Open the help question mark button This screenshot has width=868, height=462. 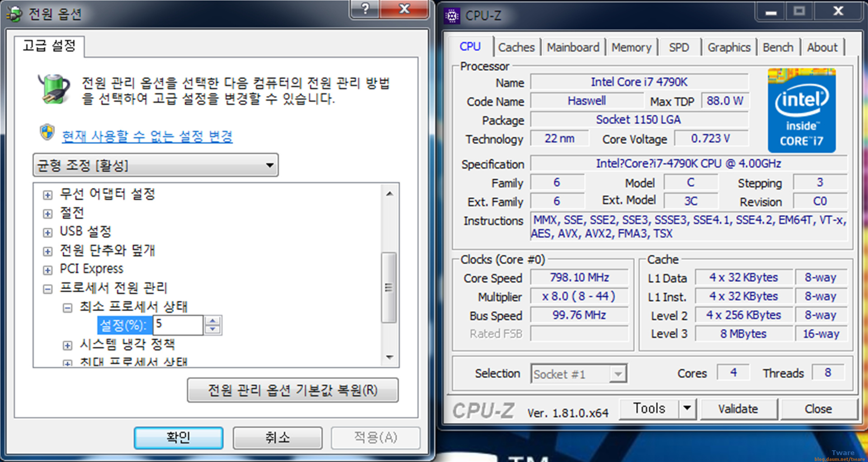[365, 9]
